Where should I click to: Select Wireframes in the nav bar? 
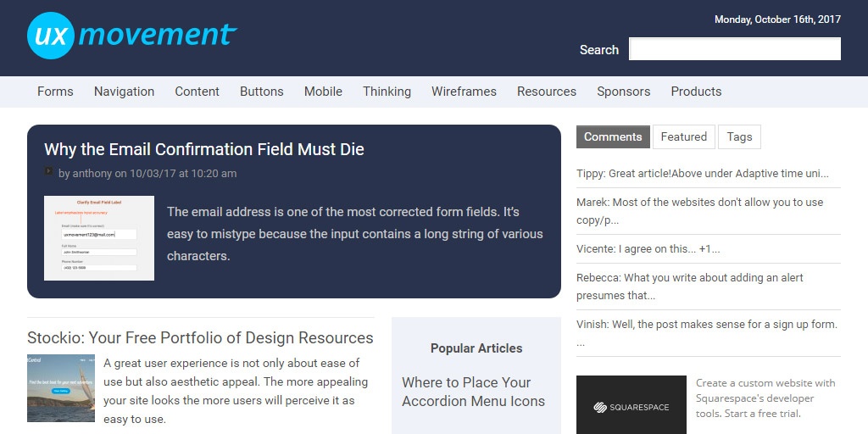pyautogui.click(x=464, y=92)
